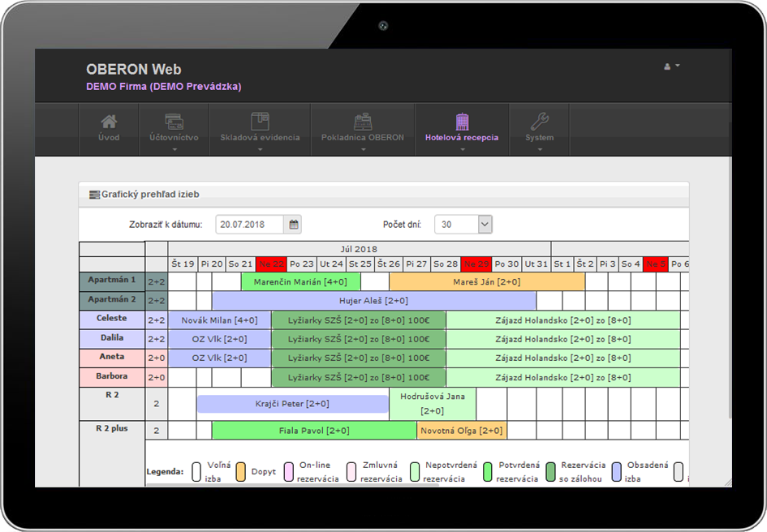
Task: Click the Grafický prehľad izieb panel icon
Action: [94, 195]
